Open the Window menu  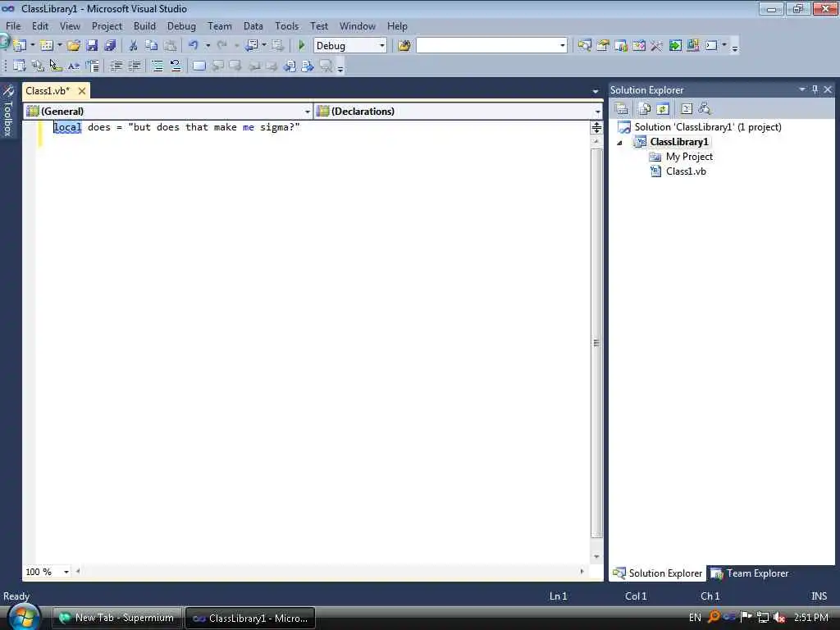pyautogui.click(x=358, y=25)
